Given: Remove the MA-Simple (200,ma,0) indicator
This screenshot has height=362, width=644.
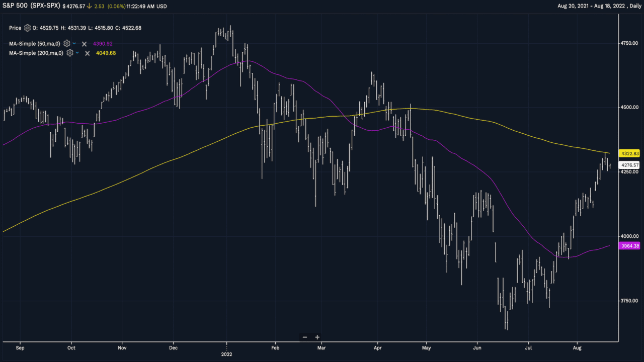Looking at the screenshot, I should coord(87,53).
